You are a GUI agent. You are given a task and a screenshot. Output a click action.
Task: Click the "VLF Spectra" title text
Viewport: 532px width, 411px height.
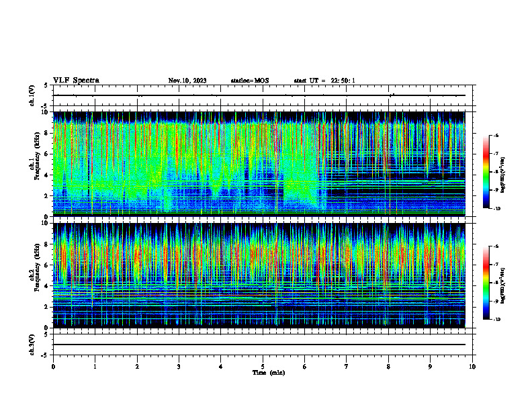coord(76,81)
